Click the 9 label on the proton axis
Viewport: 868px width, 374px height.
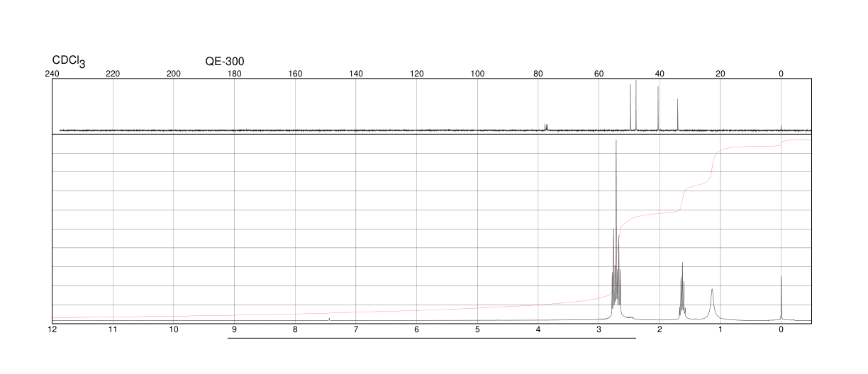235,329
